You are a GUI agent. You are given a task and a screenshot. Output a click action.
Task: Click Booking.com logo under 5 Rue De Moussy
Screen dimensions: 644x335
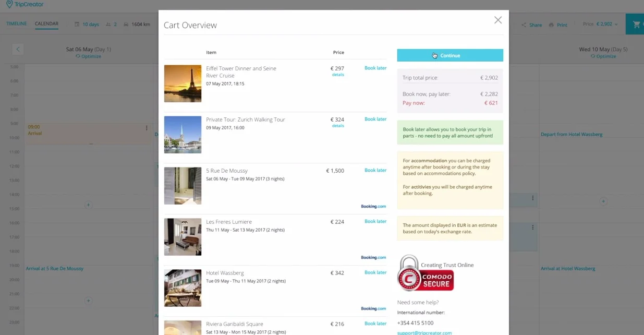coord(373,207)
